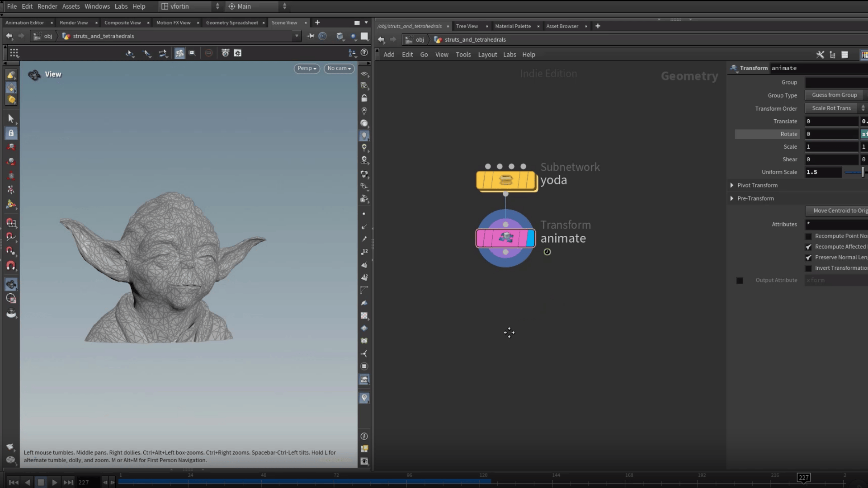Toggle the blue display flag on animate node
868x488 pixels.
(531, 238)
